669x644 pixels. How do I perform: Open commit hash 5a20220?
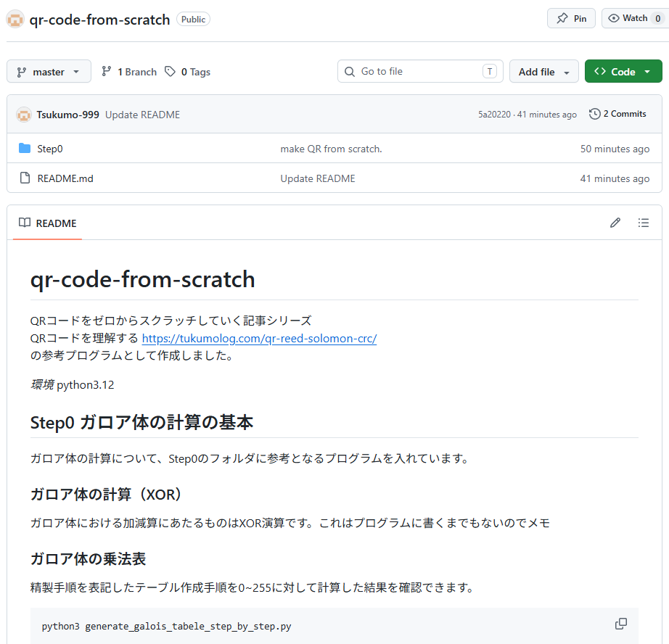click(494, 115)
